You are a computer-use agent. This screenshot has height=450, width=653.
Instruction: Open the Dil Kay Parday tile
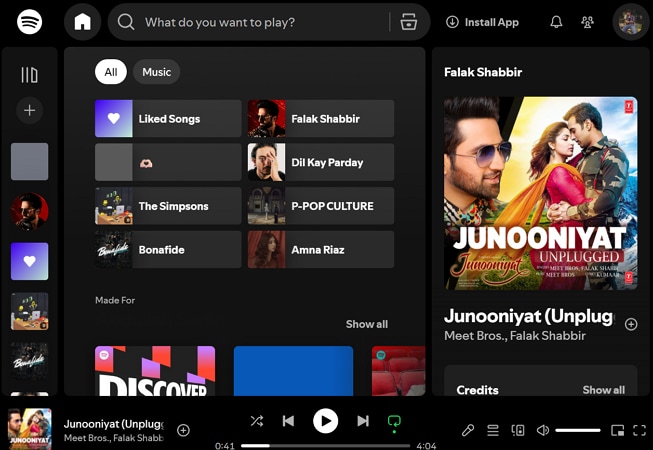[x=321, y=162]
